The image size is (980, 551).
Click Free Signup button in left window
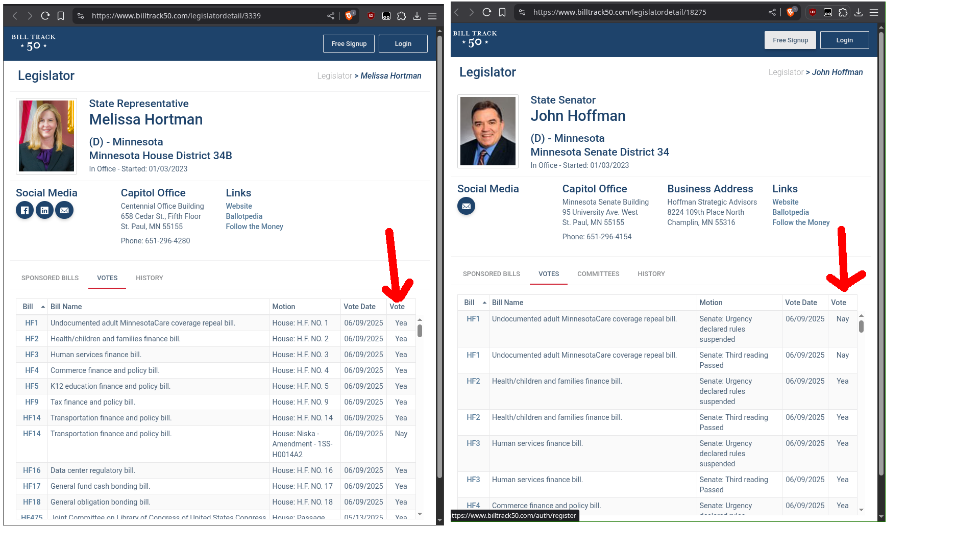pyautogui.click(x=349, y=44)
